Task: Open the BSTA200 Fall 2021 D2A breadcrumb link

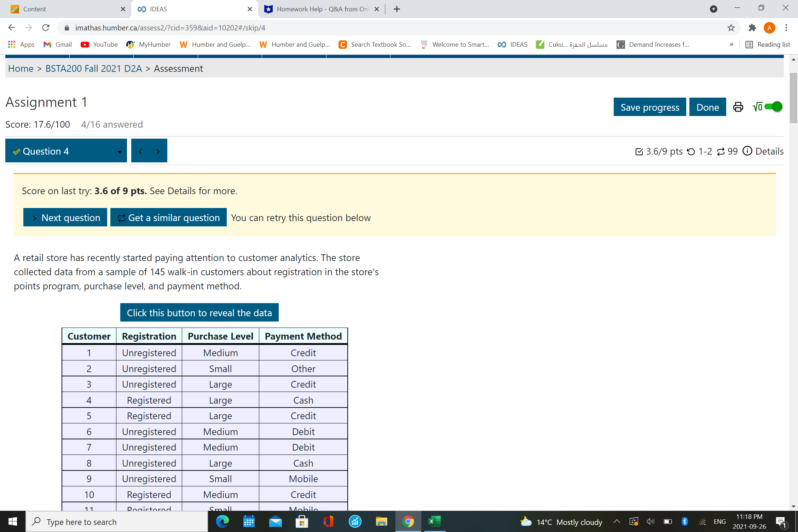Action: point(94,69)
